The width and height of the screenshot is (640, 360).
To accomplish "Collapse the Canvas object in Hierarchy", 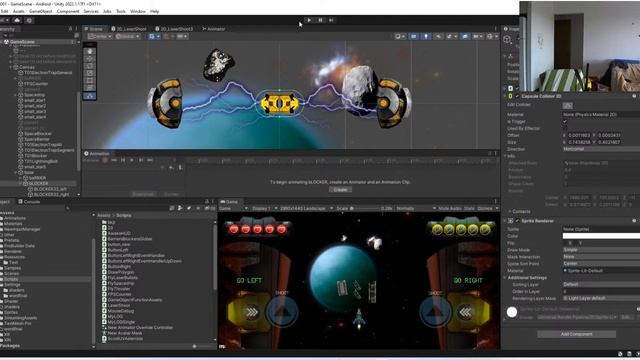I will click(x=10, y=67).
